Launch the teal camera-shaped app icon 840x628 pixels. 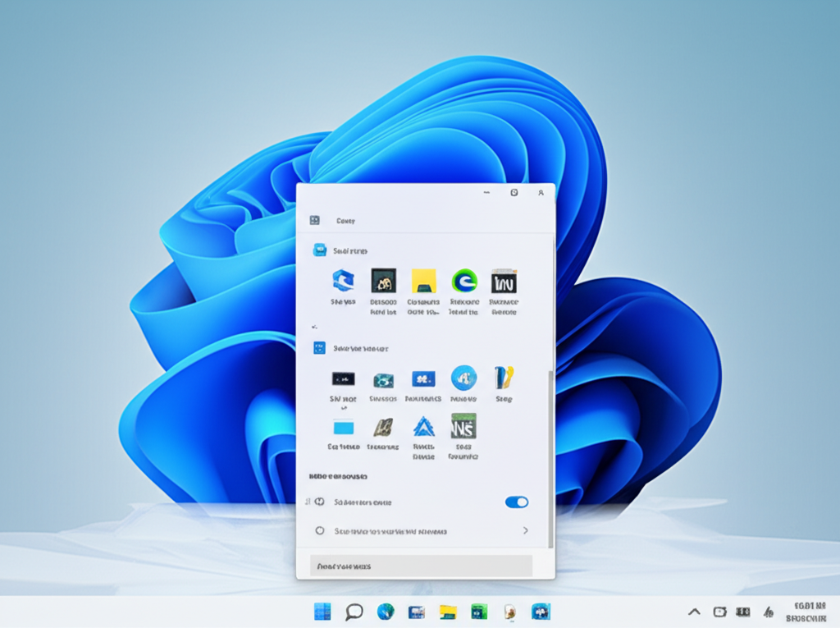[384, 380]
